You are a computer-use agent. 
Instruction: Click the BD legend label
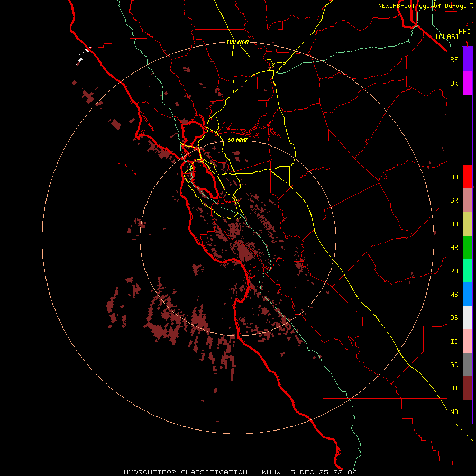pos(454,224)
